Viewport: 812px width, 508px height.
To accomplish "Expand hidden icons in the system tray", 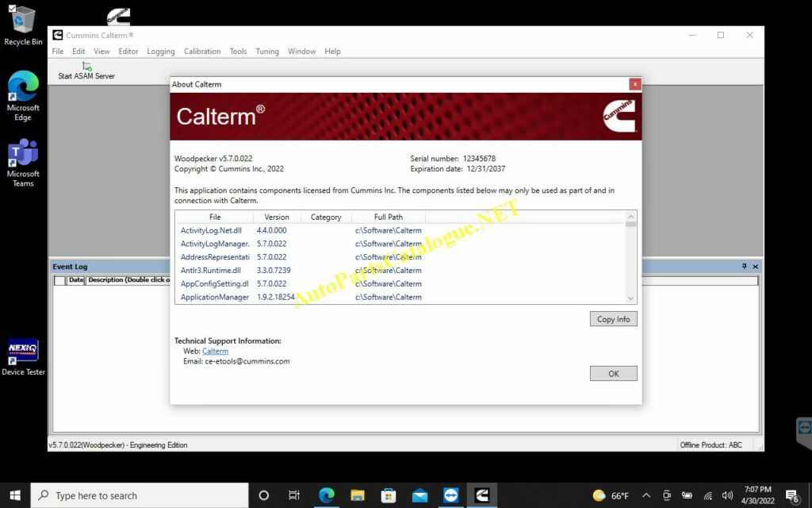I will [646, 495].
